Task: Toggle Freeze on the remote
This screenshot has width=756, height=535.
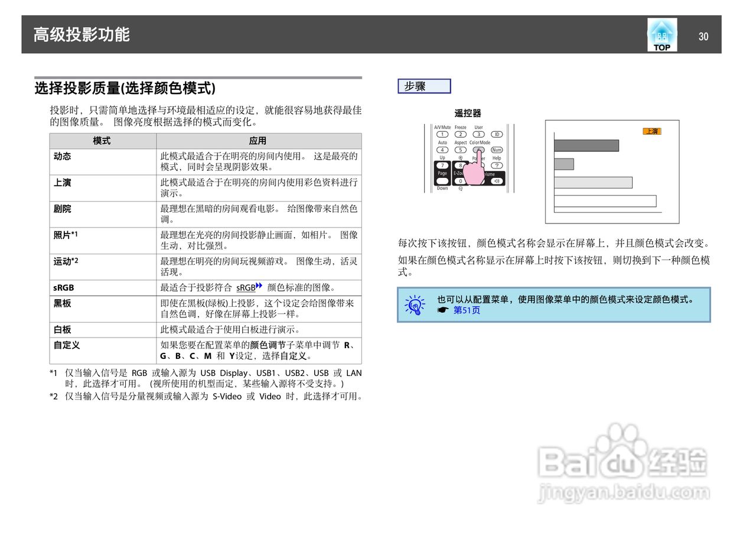Action: click(461, 134)
